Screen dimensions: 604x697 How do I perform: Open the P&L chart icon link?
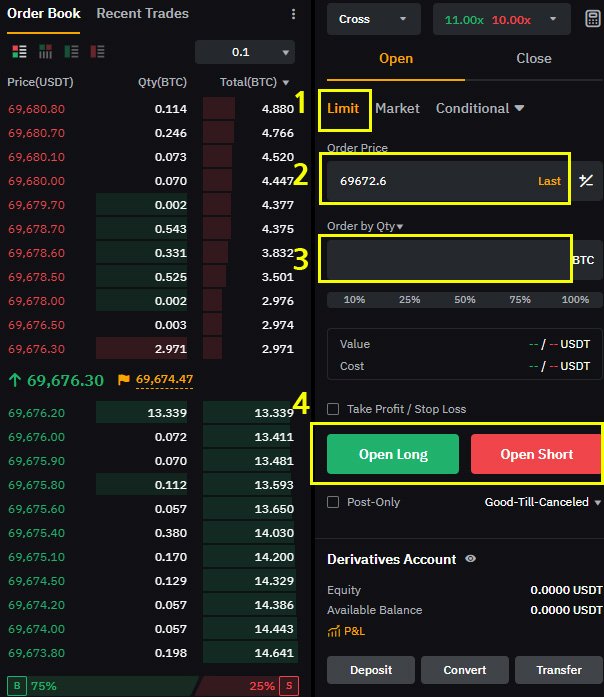point(346,631)
